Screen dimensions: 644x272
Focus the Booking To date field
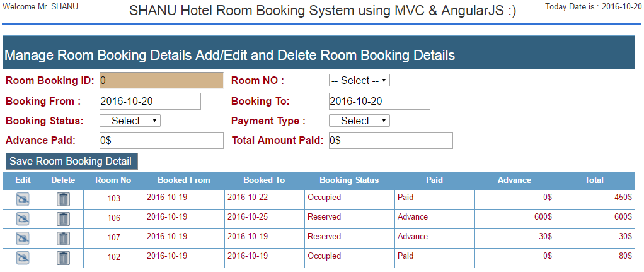[379, 101]
